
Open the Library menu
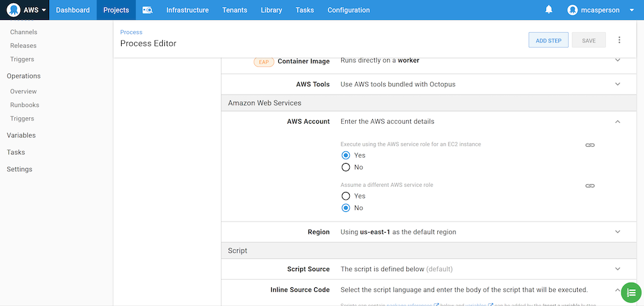click(272, 10)
